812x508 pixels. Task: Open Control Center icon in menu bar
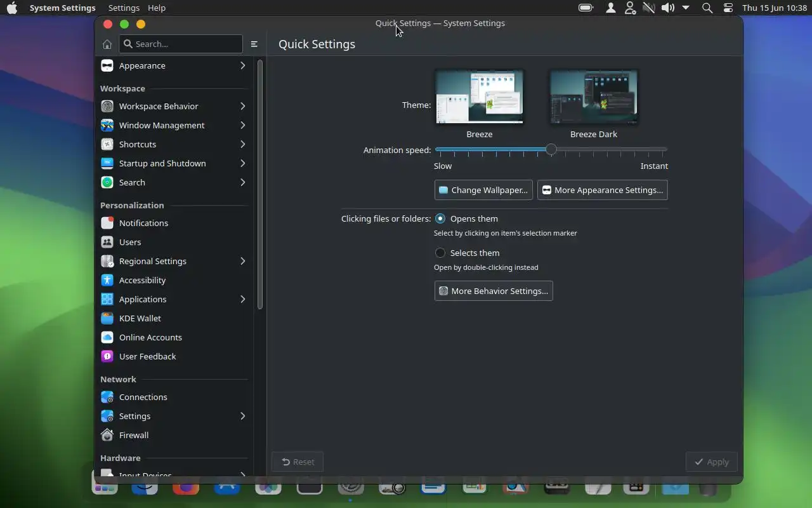pos(728,8)
